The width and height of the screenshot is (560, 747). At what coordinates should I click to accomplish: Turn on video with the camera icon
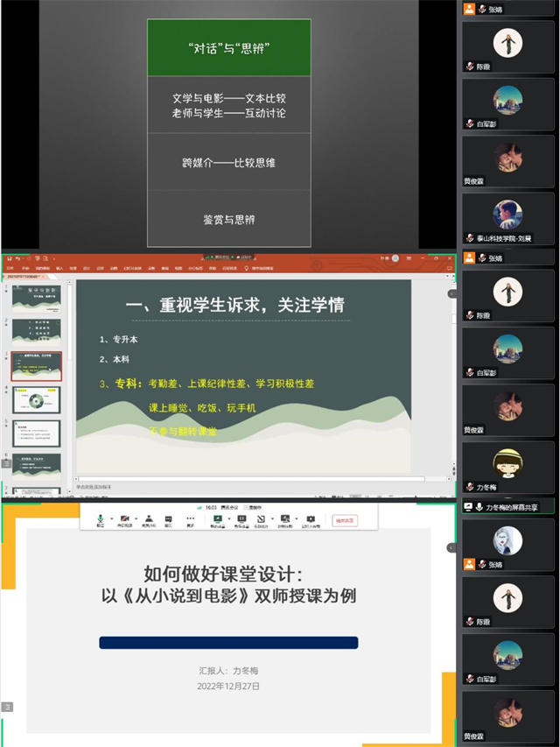(x=125, y=520)
